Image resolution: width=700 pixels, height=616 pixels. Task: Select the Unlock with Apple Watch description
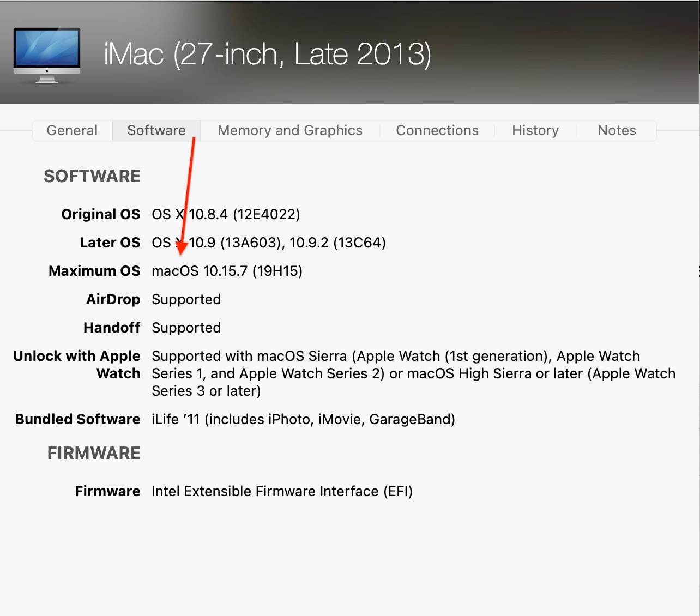[x=413, y=373]
